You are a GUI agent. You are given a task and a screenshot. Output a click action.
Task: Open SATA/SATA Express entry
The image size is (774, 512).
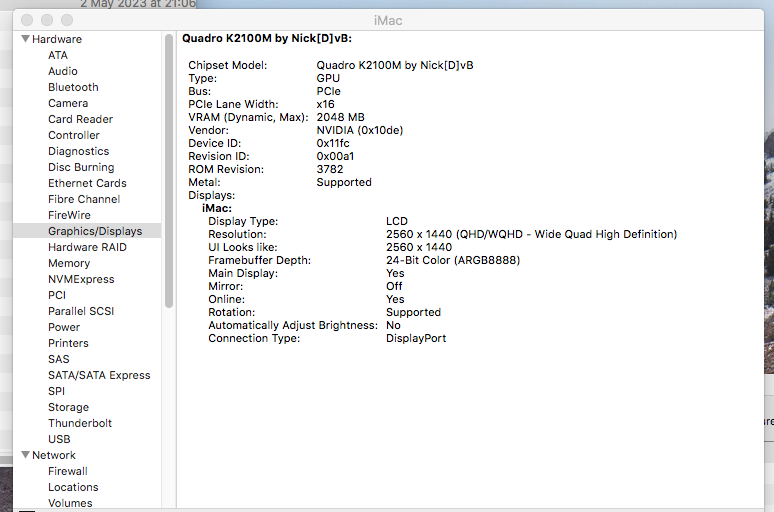coord(99,375)
